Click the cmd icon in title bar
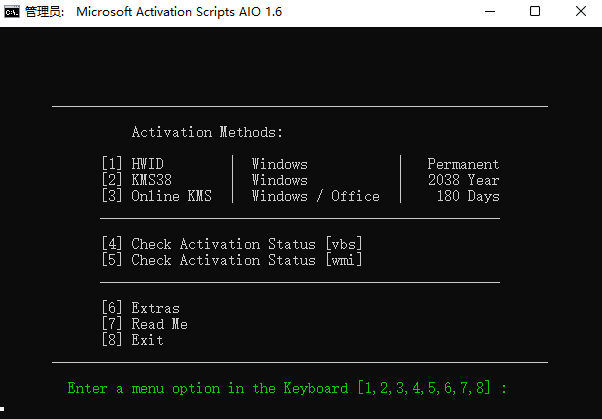Screen dimensions: 602x419 pos(12,12)
